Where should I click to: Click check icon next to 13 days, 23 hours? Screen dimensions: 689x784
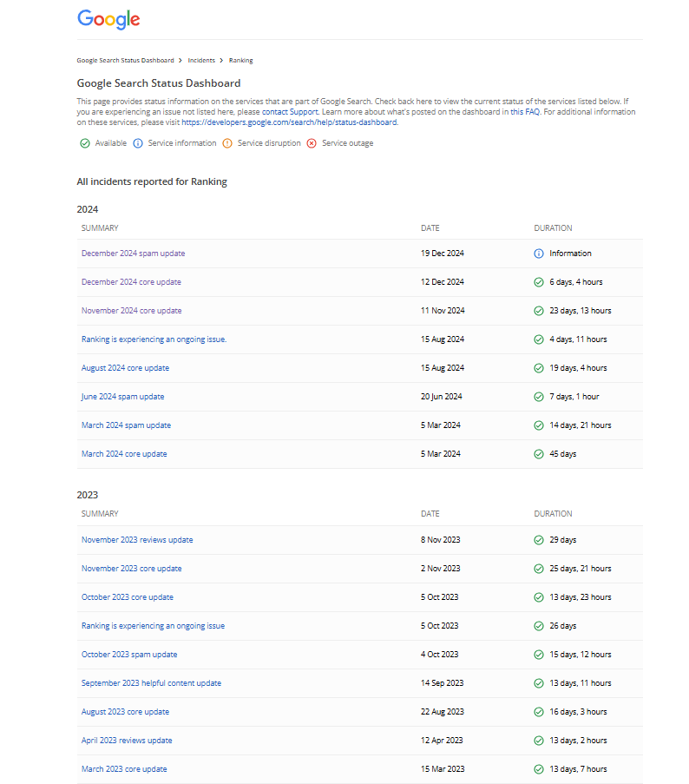[x=539, y=597]
